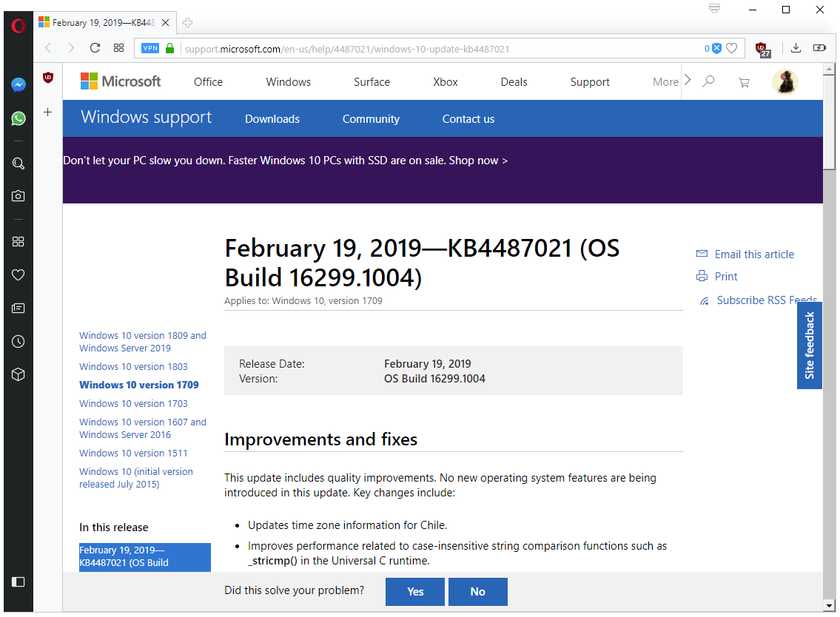Viewport: 840px width, 617px height.
Task: Open the Site feedback tab
Action: pos(810,345)
